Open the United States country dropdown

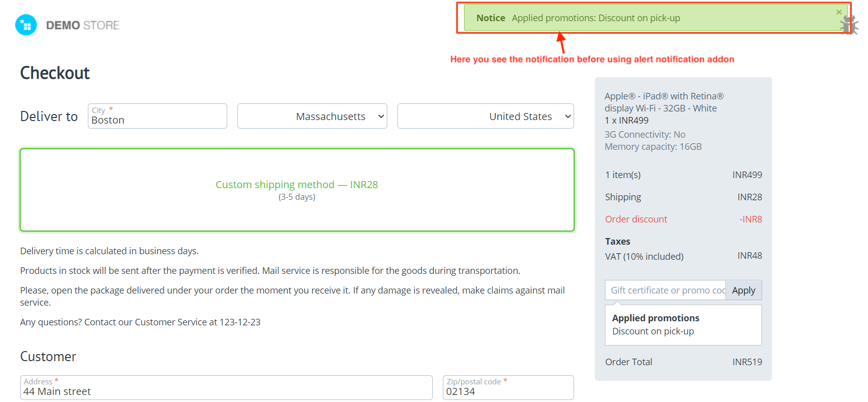point(486,116)
